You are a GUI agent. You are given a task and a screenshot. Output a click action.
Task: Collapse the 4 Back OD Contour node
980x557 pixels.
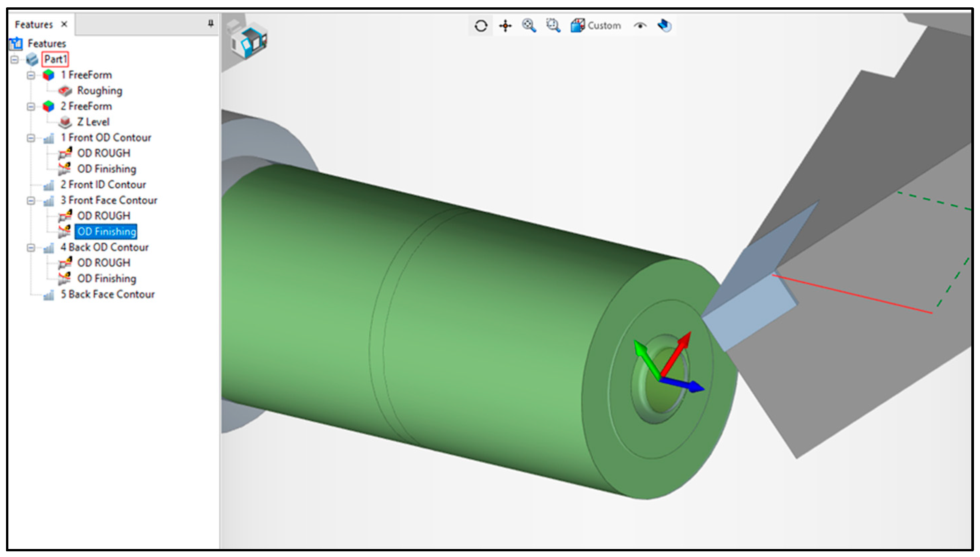[x=31, y=248]
